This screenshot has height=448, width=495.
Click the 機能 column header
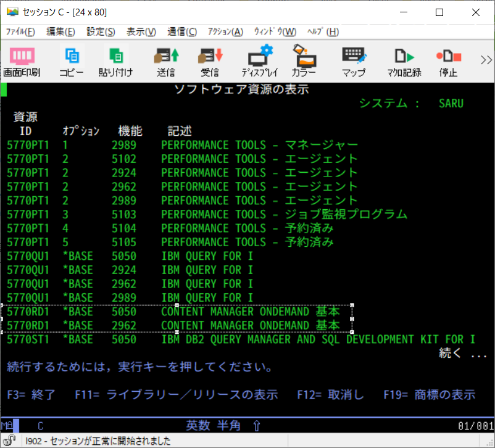pos(130,131)
